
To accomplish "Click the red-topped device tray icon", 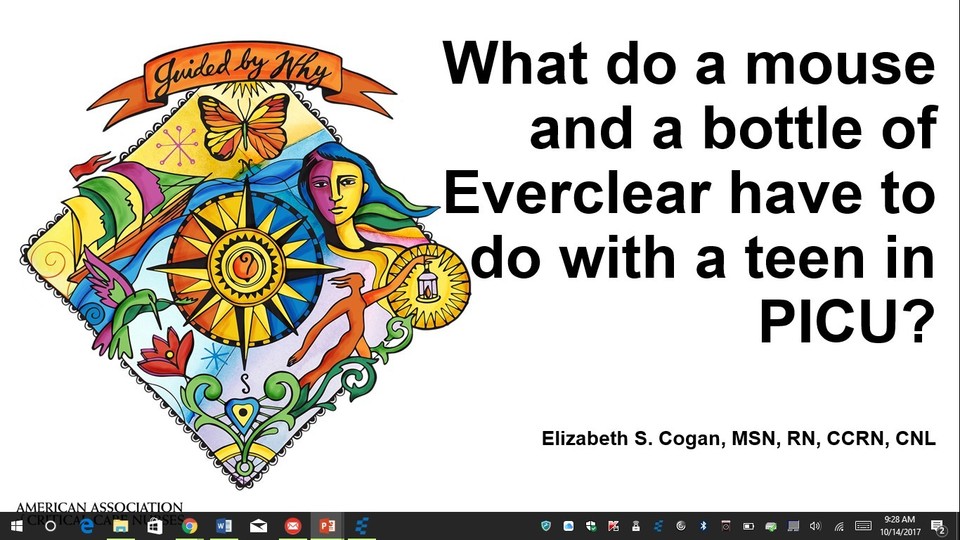I will click(x=726, y=526).
